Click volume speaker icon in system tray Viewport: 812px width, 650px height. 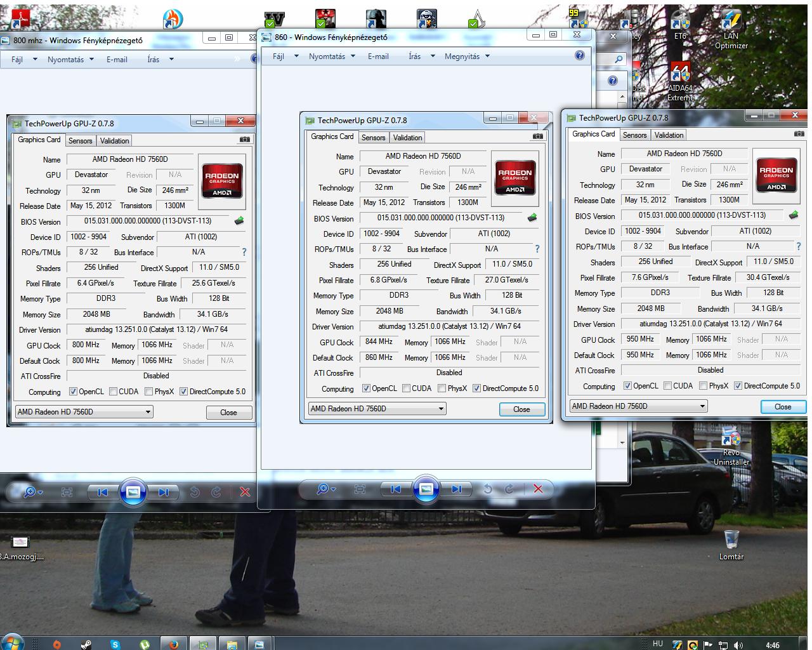click(x=738, y=645)
